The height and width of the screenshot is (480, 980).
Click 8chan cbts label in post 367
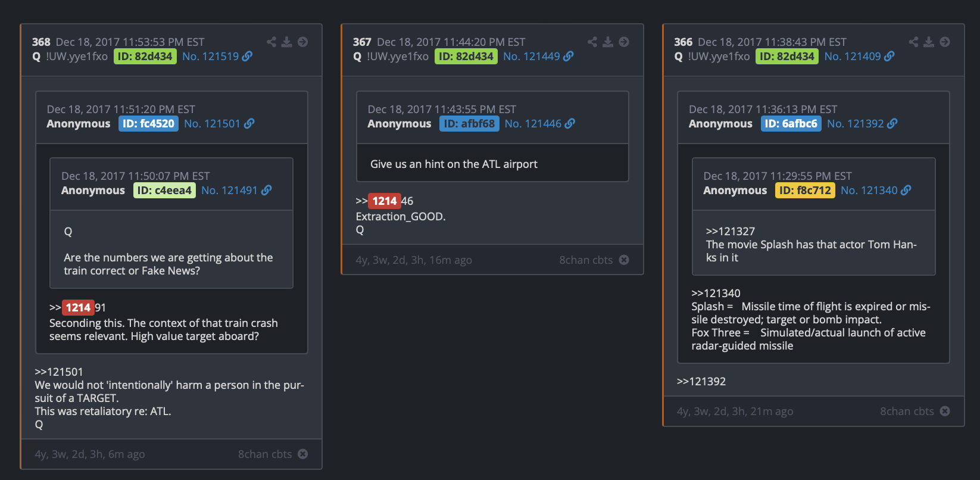pyautogui.click(x=586, y=260)
